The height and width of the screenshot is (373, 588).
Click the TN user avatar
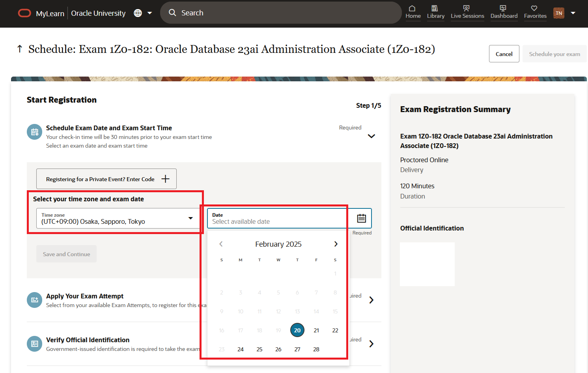(559, 13)
